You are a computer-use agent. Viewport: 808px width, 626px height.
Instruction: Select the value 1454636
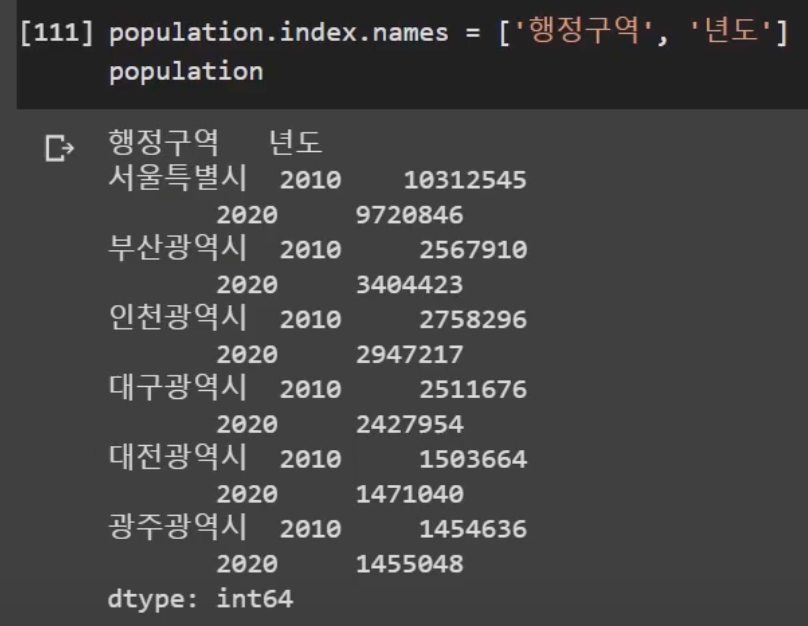click(473, 529)
